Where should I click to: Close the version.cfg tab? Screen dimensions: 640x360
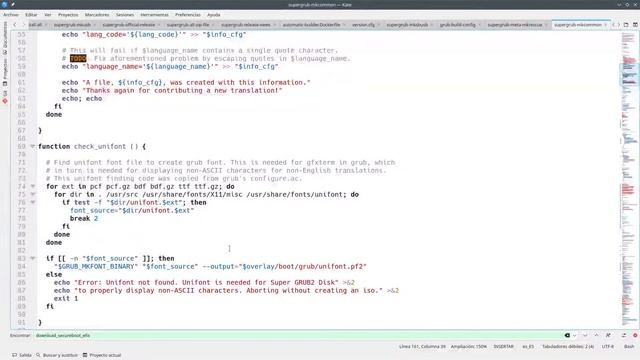[378, 25]
